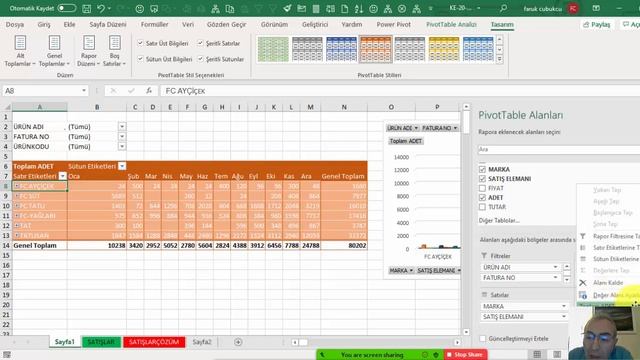Click the first smiley face toolbar icon
Image resolution: width=640 pixels, height=360 pixels.
(140, 9)
